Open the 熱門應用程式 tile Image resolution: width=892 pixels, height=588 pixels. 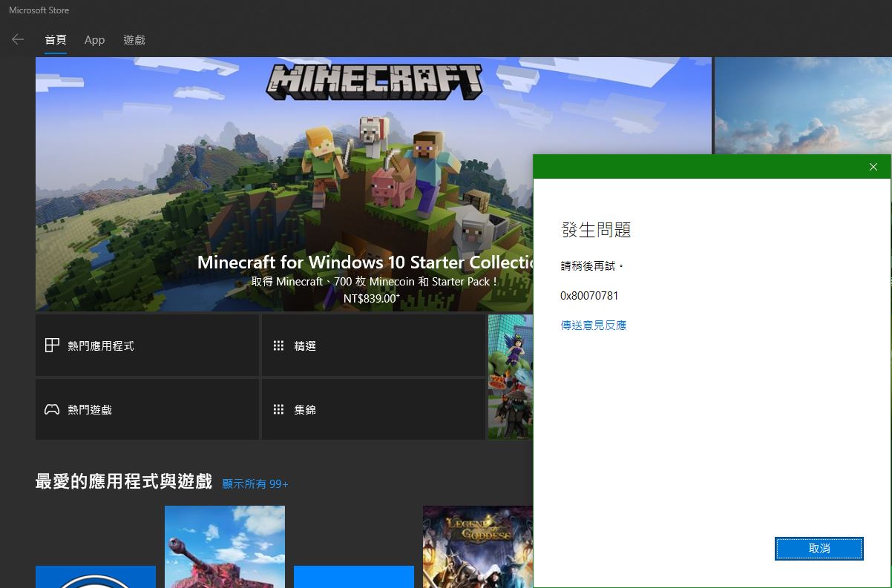click(x=147, y=346)
